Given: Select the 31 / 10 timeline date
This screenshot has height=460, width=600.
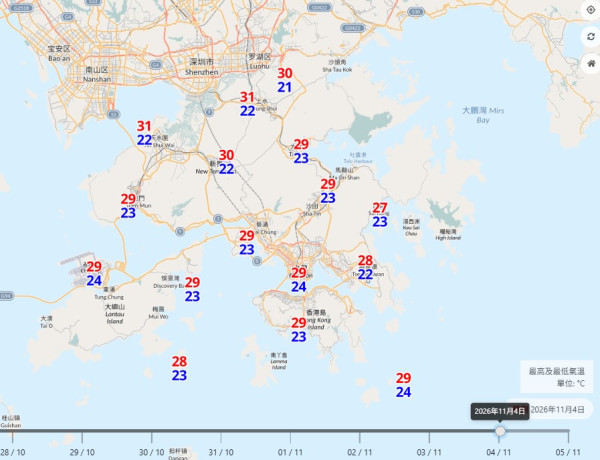Looking at the screenshot, I should (x=221, y=452).
